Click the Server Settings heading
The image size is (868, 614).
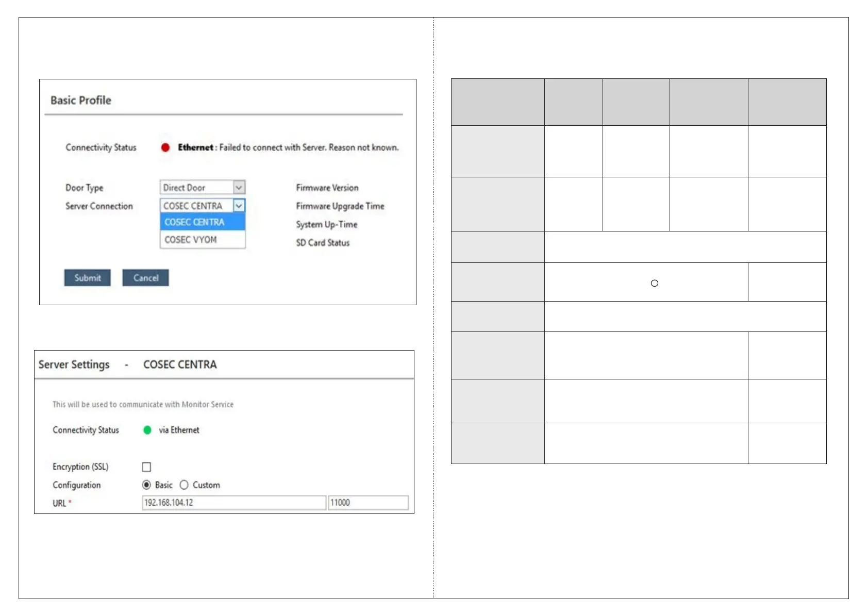pyautogui.click(x=74, y=364)
